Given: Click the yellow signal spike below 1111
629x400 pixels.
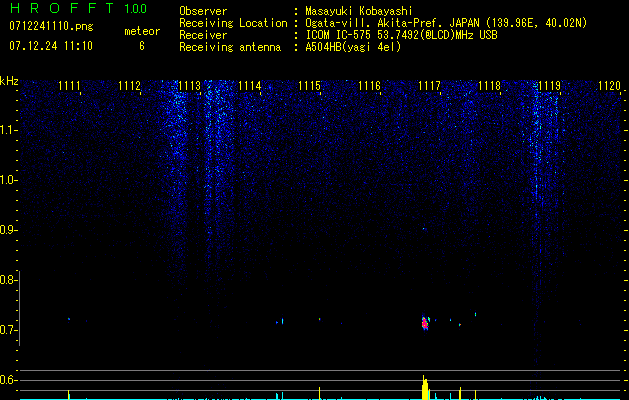Looking at the screenshot, I should [69, 394].
